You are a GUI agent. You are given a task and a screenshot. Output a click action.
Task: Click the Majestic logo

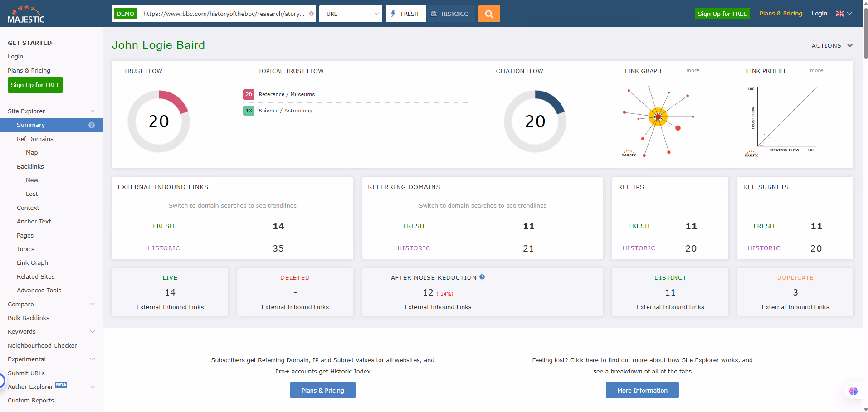26,14
